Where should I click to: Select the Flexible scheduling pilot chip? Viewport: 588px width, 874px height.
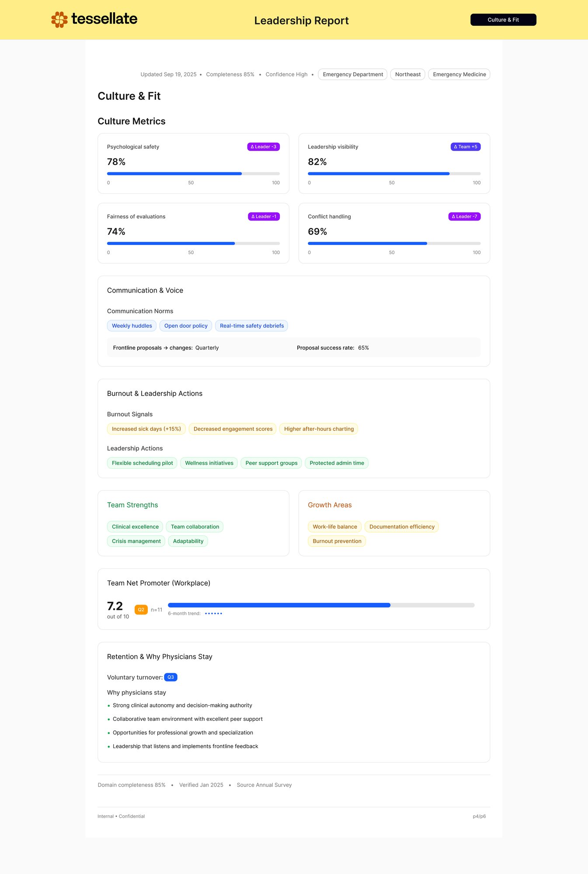[142, 463]
